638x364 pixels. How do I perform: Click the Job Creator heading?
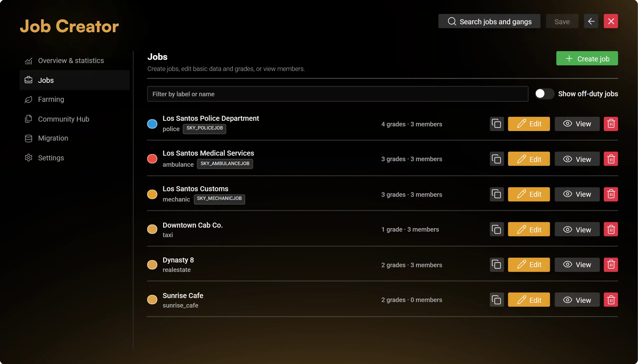[x=69, y=26]
